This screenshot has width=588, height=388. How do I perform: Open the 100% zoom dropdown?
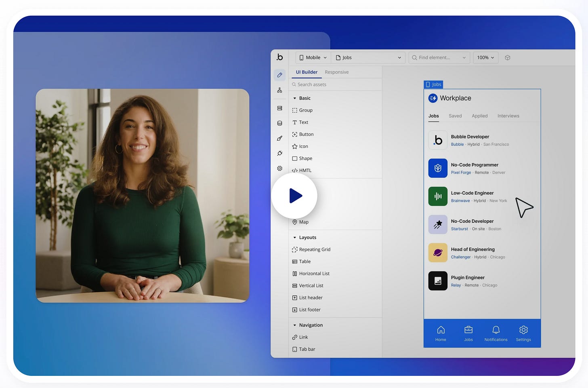[x=485, y=58]
